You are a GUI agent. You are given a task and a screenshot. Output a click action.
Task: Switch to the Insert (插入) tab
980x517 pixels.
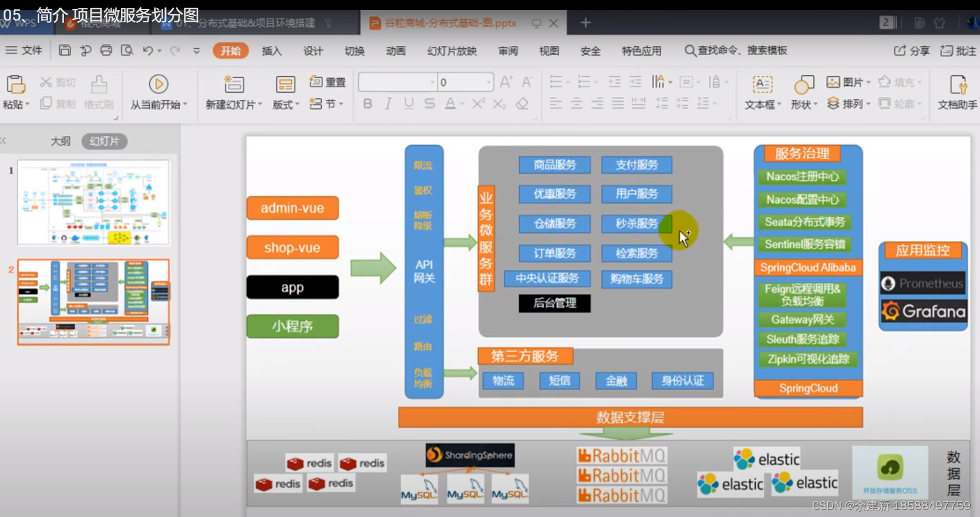click(x=271, y=51)
